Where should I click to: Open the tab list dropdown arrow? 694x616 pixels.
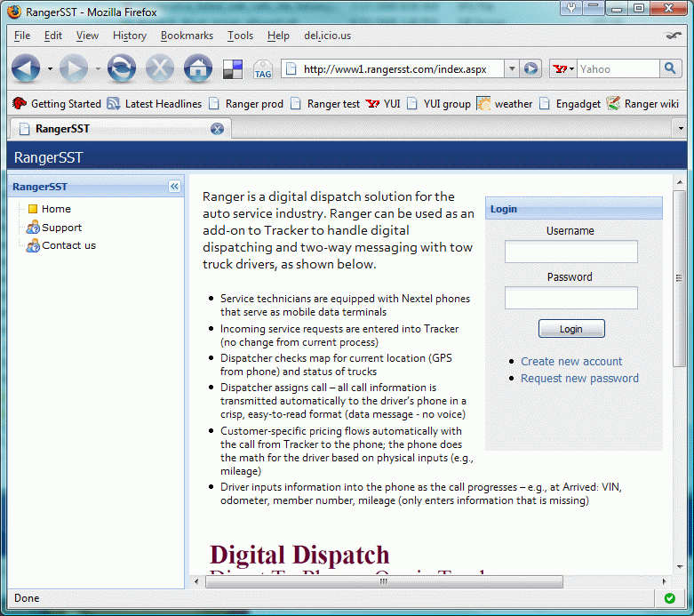point(681,129)
